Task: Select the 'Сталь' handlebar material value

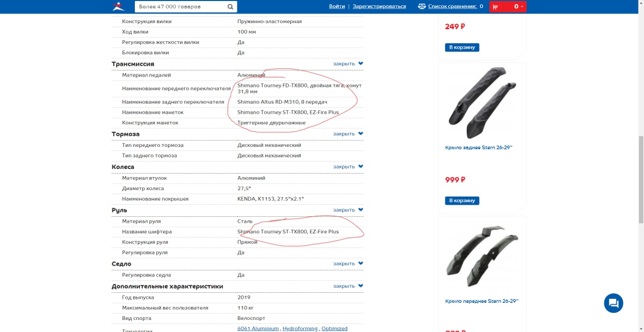Action: point(245,221)
